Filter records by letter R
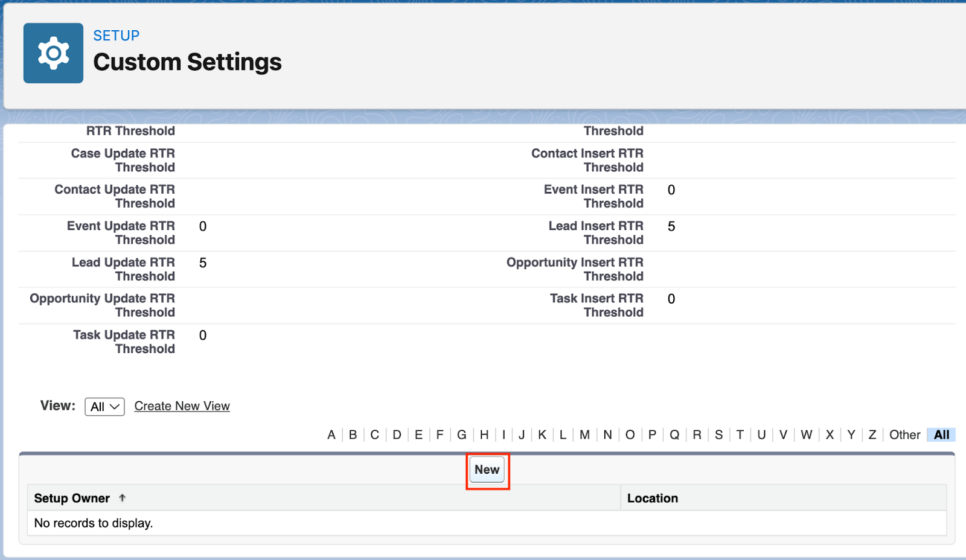Viewport: 966px width, 560px height. click(697, 434)
